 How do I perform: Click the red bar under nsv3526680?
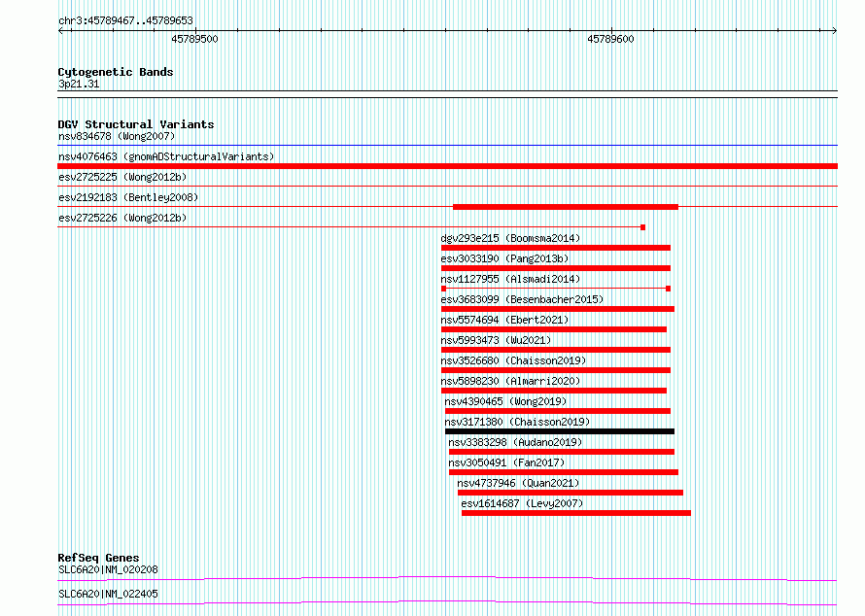click(556, 370)
